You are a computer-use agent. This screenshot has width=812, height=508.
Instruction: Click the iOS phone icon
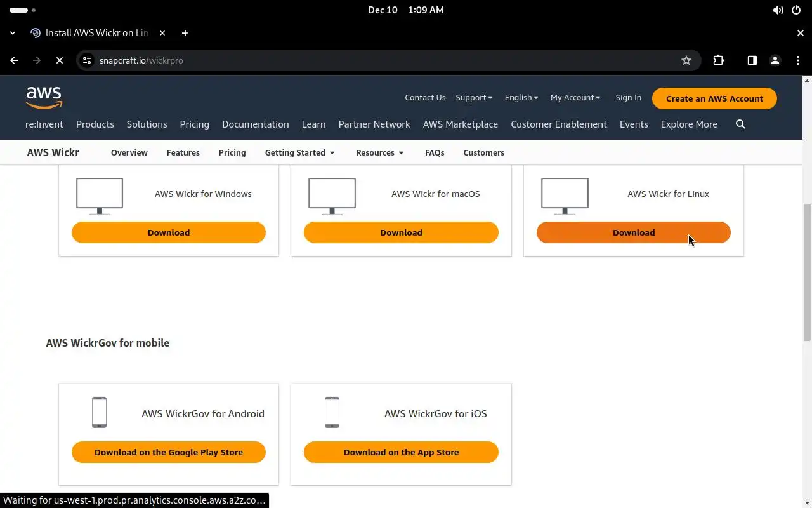point(332,412)
